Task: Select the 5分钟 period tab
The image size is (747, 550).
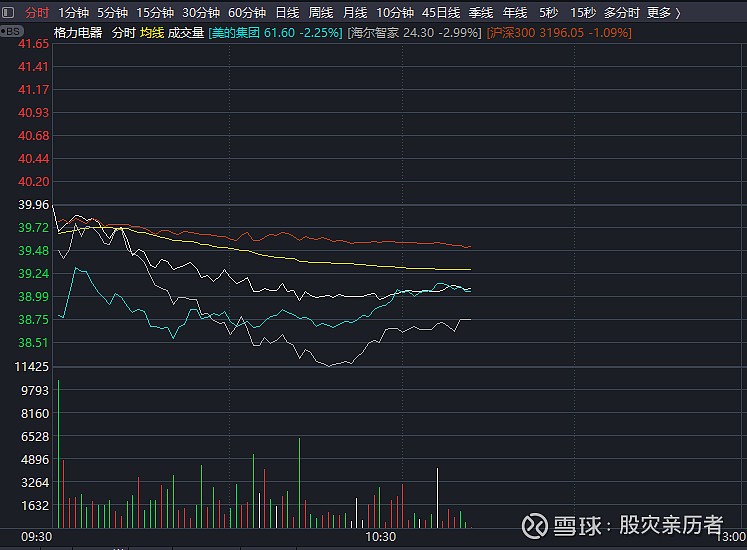Action: [x=112, y=13]
